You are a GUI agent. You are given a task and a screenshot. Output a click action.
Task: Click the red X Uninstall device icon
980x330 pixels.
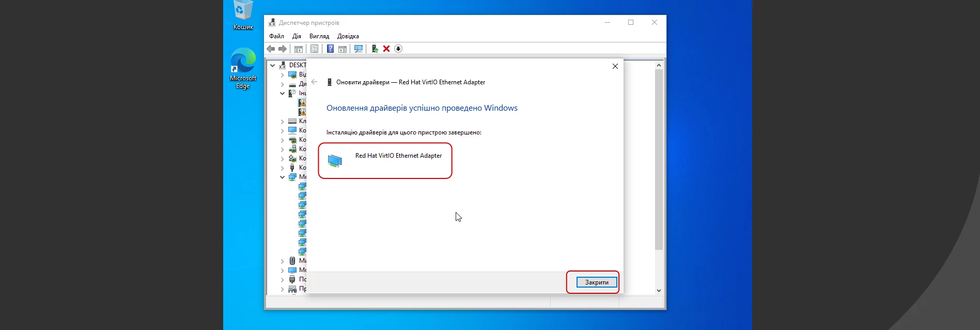click(x=386, y=49)
